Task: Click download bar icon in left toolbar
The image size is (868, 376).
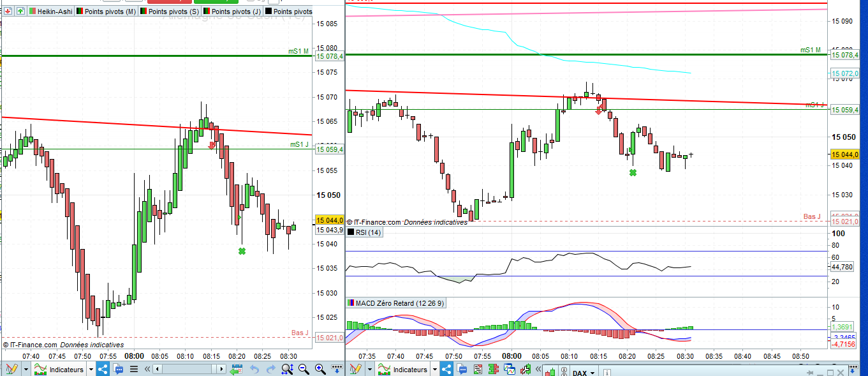Action: tap(337, 368)
